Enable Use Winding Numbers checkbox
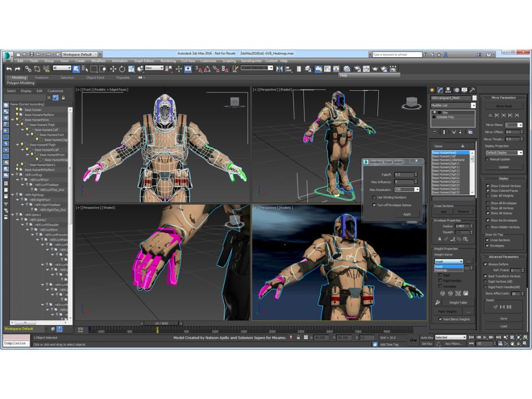532x399 pixels. click(x=374, y=197)
